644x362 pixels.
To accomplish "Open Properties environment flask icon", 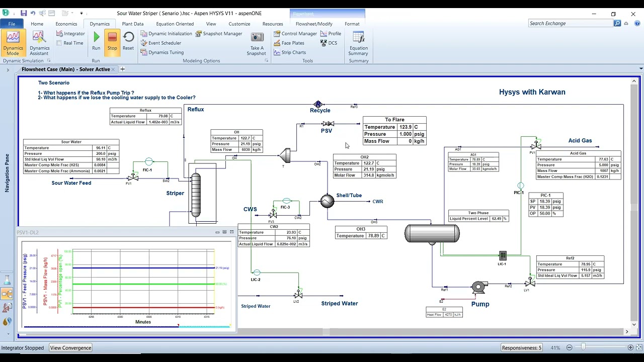I will point(7,280).
